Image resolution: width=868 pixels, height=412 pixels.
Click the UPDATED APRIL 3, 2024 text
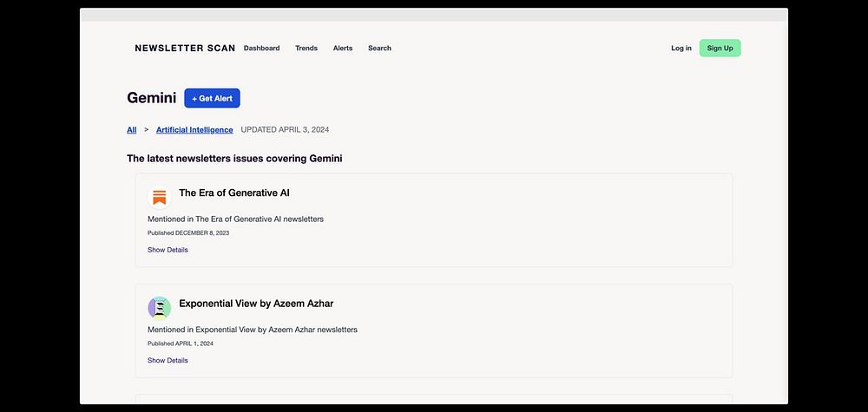click(285, 130)
